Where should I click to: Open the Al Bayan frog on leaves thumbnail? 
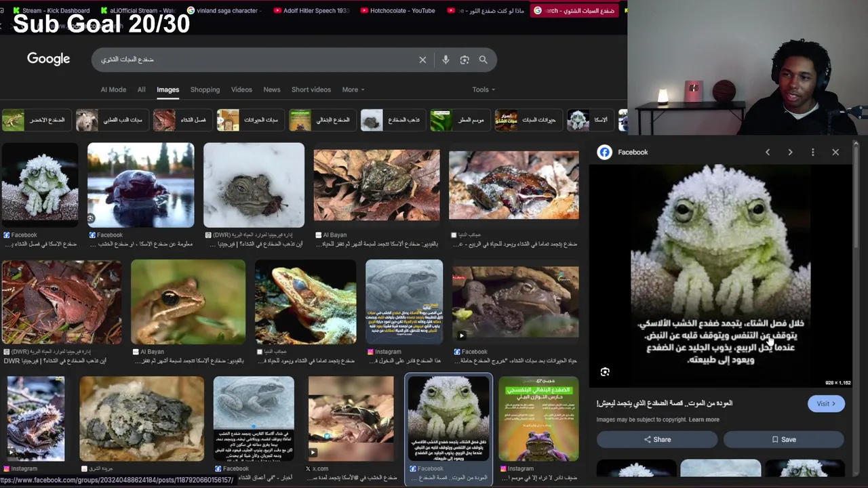376,185
